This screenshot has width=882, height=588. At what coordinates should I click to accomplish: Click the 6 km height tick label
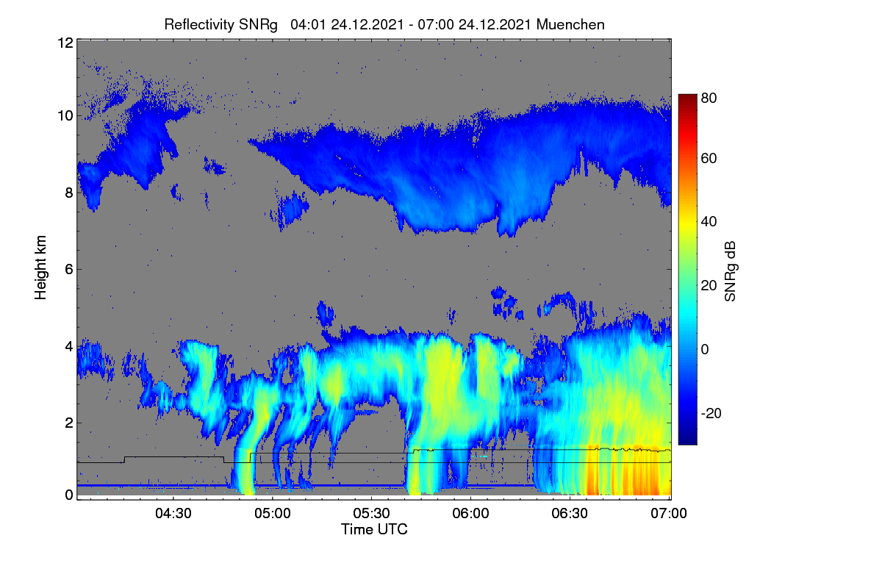point(69,269)
